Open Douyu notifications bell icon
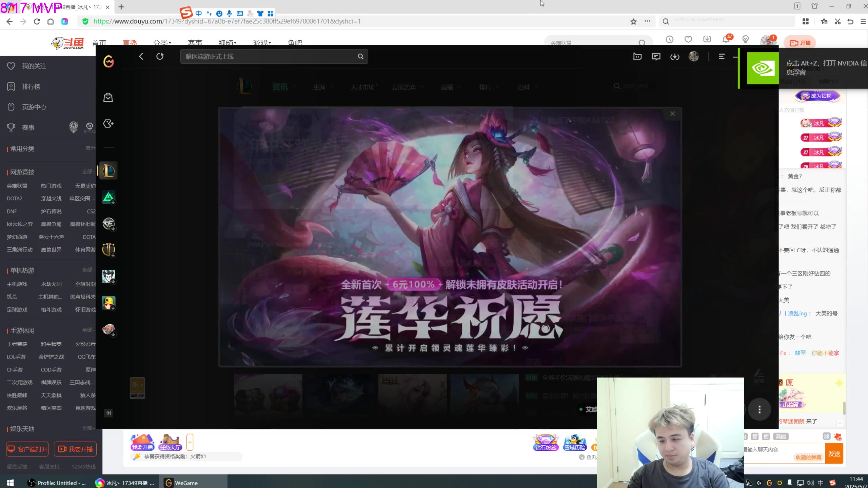Image resolution: width=868 pixels, height=488 pixels. coord(726,40)
